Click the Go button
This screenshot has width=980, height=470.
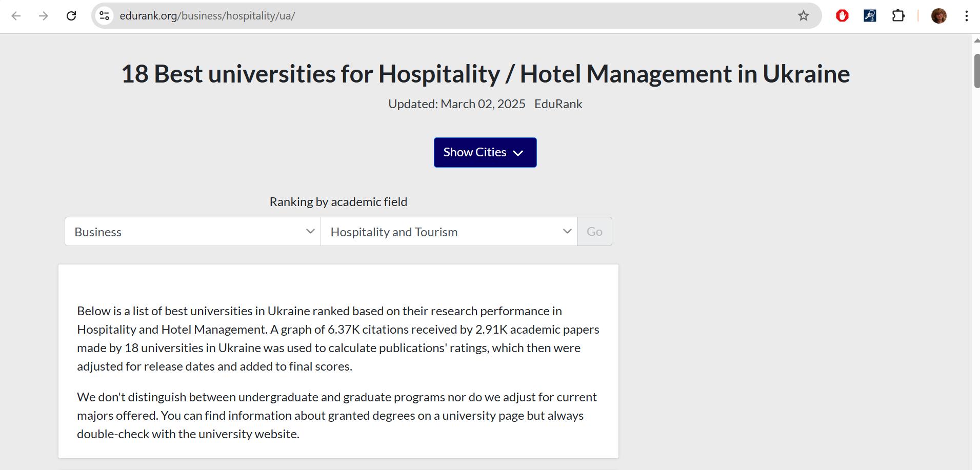coord(594,232)
